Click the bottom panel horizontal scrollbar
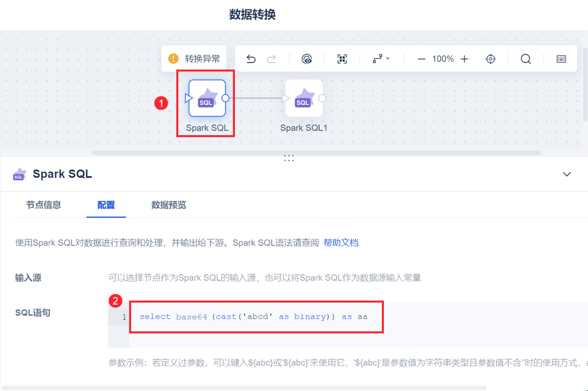 tap(244, 388)
